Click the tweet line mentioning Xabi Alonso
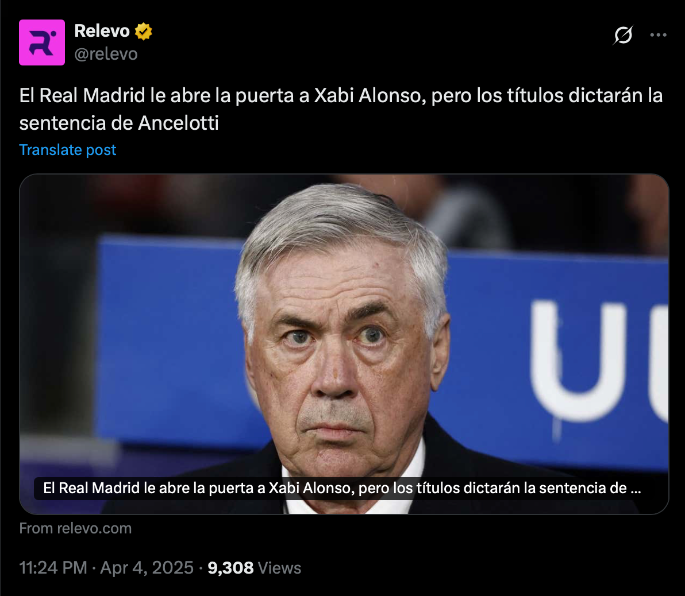This screenshot has height=596, width=685. click(x=341, y=96)
